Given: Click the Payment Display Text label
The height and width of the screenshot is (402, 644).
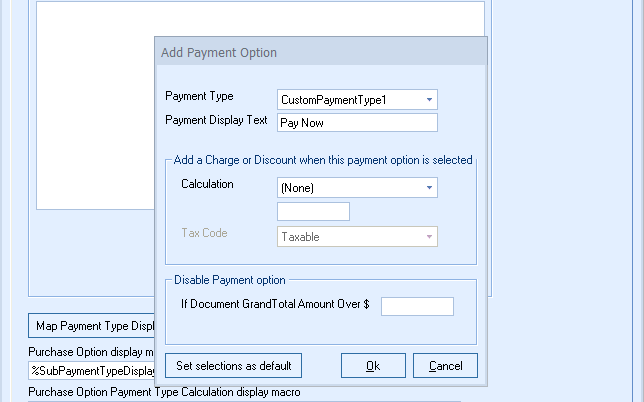Looking at the screenshot, I should (x=216, y=120).
